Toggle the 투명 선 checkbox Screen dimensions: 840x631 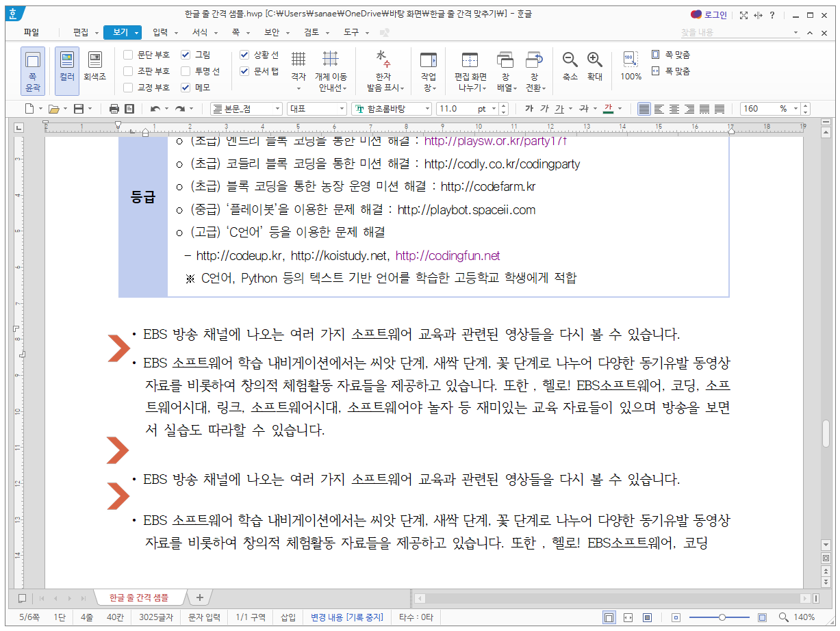click(x=186, y=71)
